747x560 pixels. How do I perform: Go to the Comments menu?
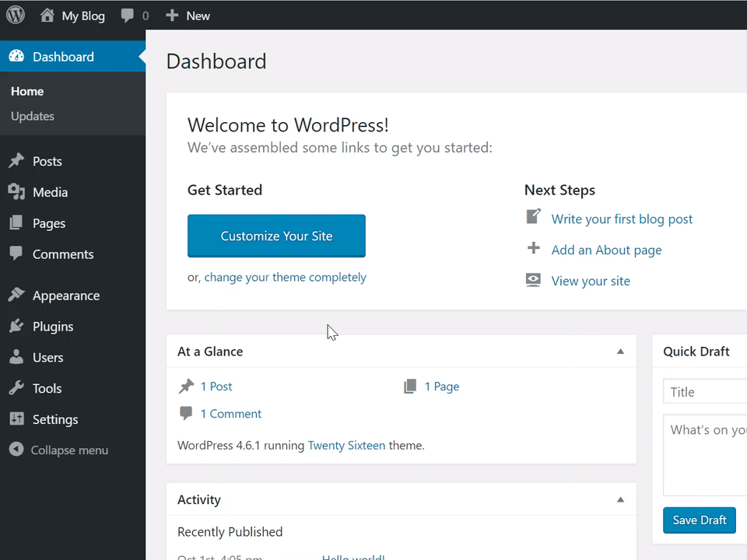pos(63,254)
